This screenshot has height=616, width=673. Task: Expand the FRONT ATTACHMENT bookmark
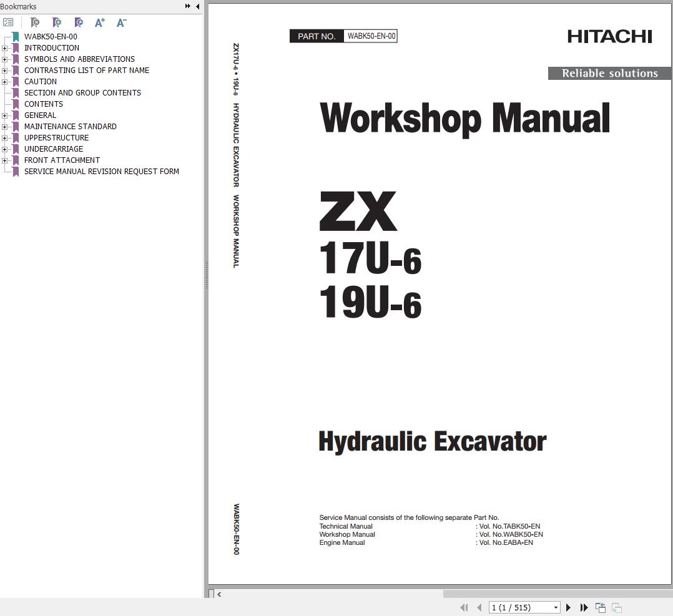pos(5,160)
